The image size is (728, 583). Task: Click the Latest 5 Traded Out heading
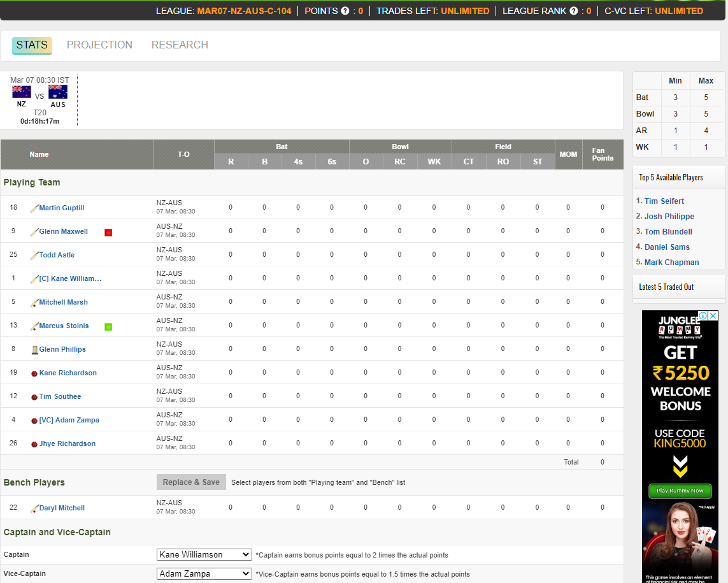tap(666, 287)
